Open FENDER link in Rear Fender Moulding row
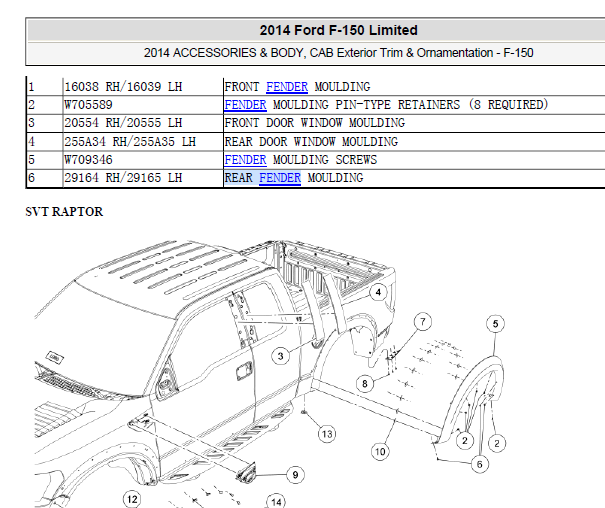The image size is (605, 508). tap(280, 178)
